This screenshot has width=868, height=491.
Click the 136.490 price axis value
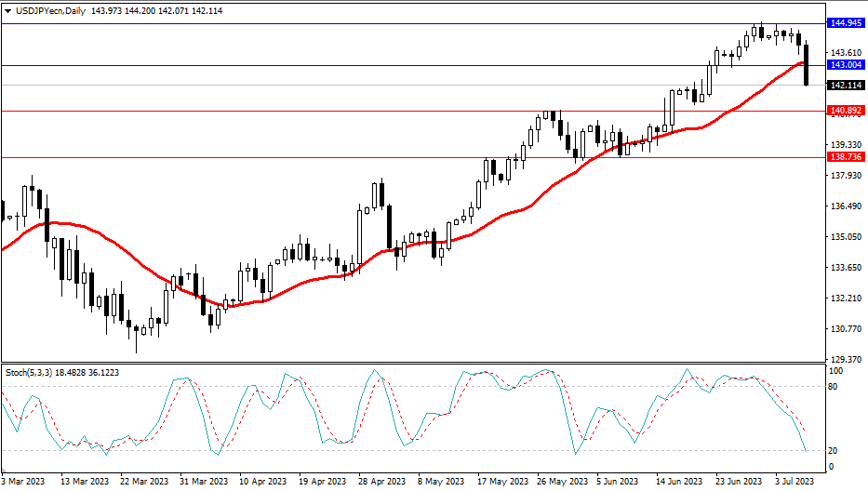846,206
